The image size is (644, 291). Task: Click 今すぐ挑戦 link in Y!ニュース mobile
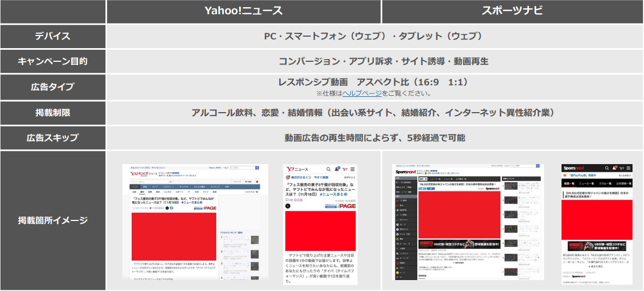(x=321, y=177)
